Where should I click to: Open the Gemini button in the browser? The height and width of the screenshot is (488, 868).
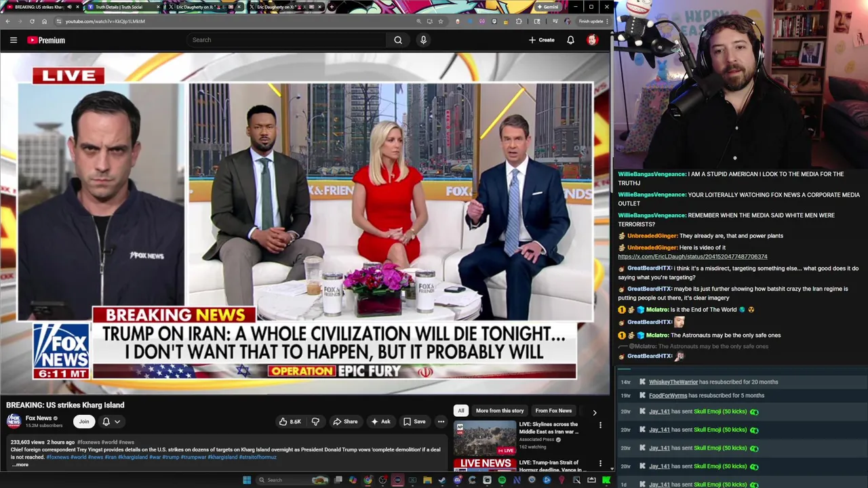[547, 7]
